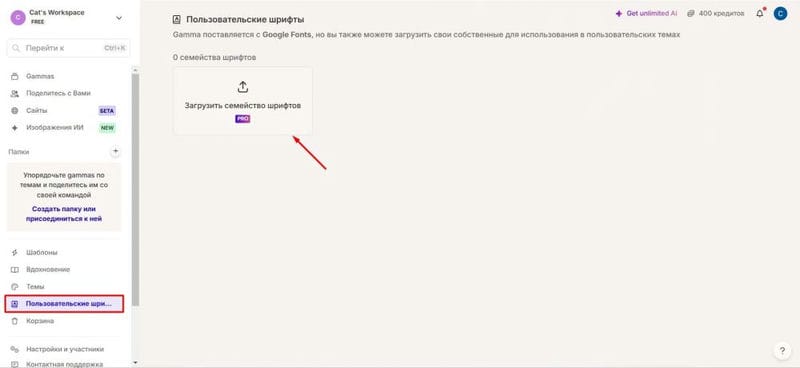Viewport: 800px width, 368px height.
Task: Click "Создать папку или присоединиться к ней" link
Action: (64, 214)
